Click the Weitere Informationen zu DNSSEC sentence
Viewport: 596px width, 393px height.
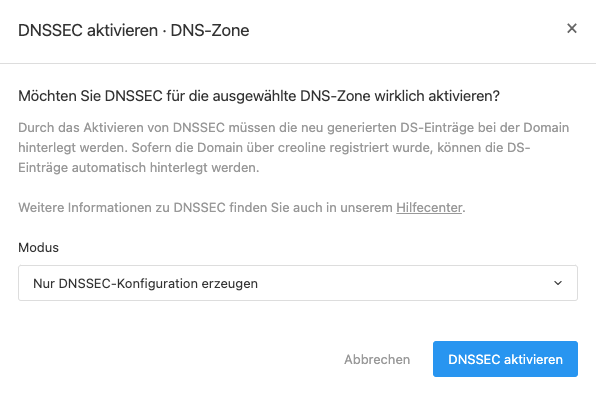(x=242, y=208)
